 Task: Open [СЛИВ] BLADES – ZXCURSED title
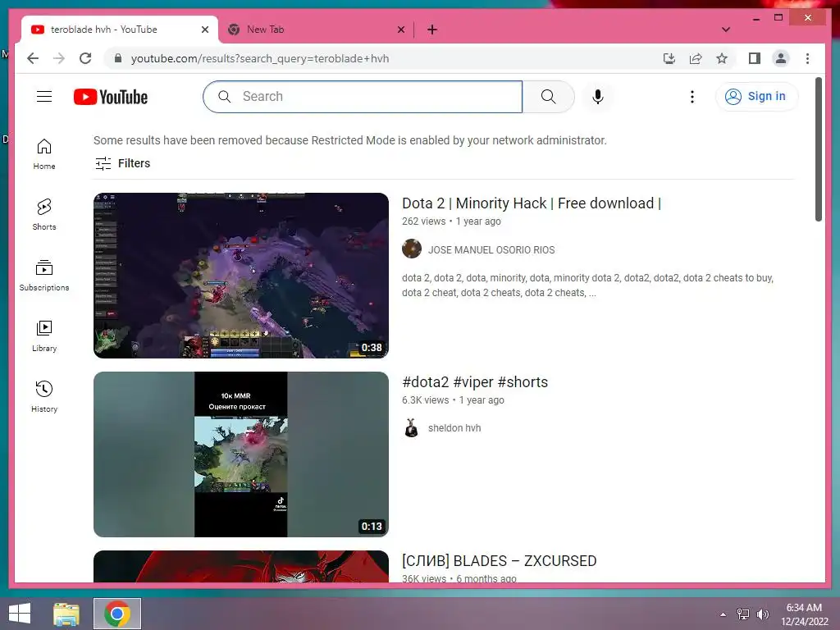(x=500, y=561)
